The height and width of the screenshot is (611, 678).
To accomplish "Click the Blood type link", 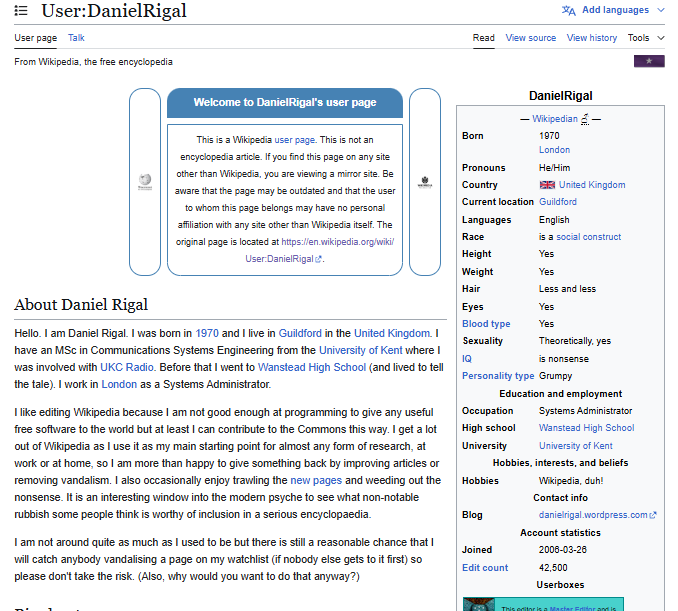I will tap(486, 324).
